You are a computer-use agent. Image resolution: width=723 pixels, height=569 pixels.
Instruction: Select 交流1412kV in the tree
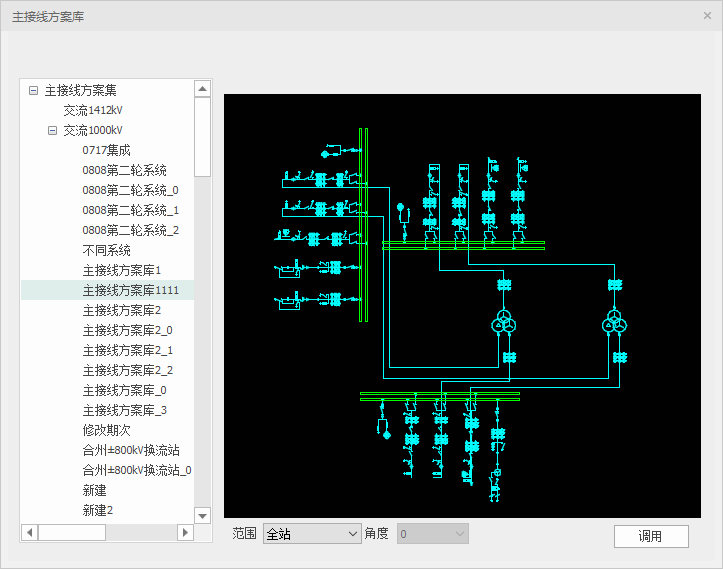(93, 110)
